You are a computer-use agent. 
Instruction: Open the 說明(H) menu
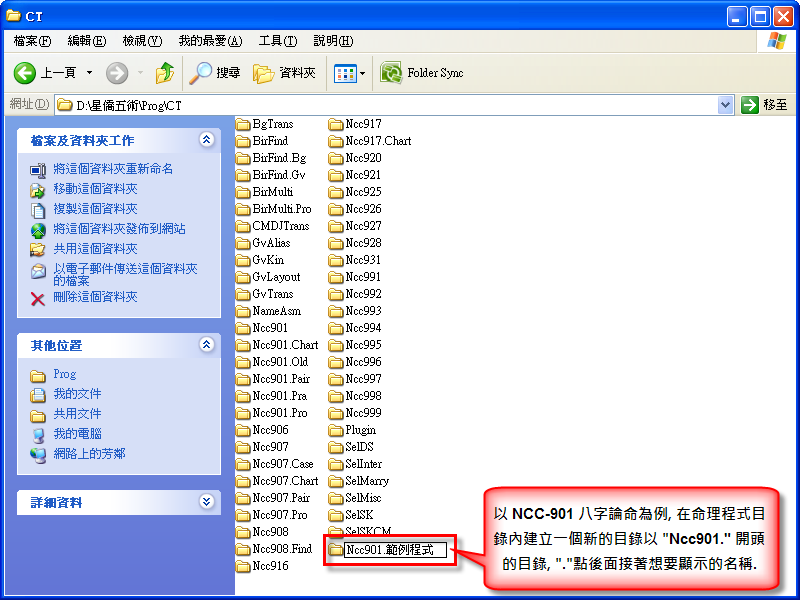click(x=333, y=41)
